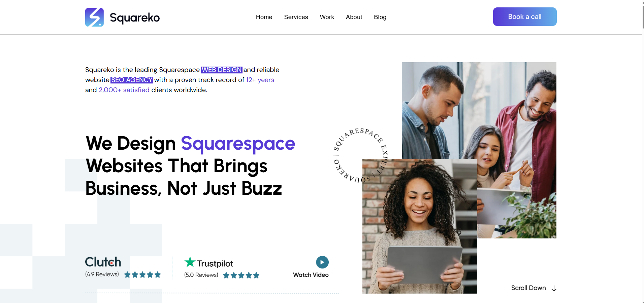Viewport: 644px width, 303px height.
Task: Click the green Trustpilot star logo
Action: [190, 262]
